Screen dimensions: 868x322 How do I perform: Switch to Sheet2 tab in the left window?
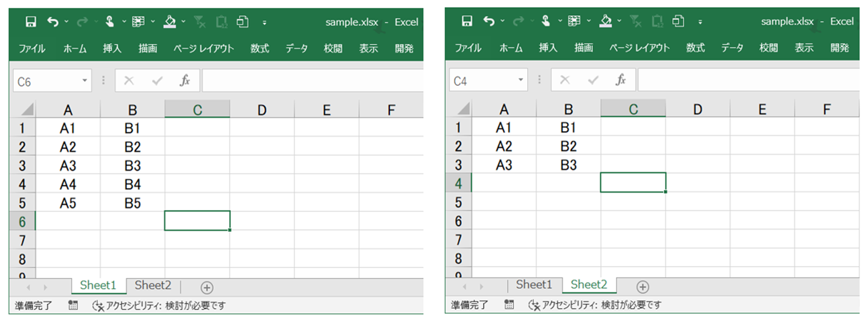[x=153, y=286]
